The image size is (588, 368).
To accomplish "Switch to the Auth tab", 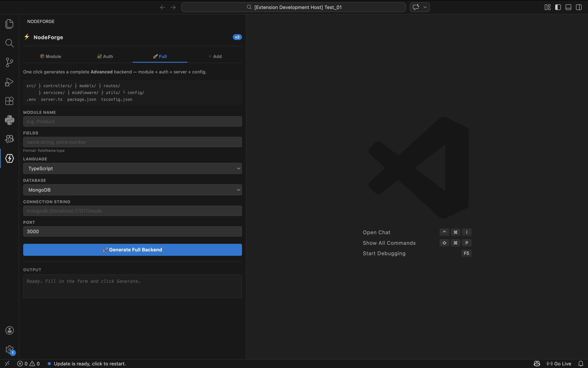I will 105,56.
